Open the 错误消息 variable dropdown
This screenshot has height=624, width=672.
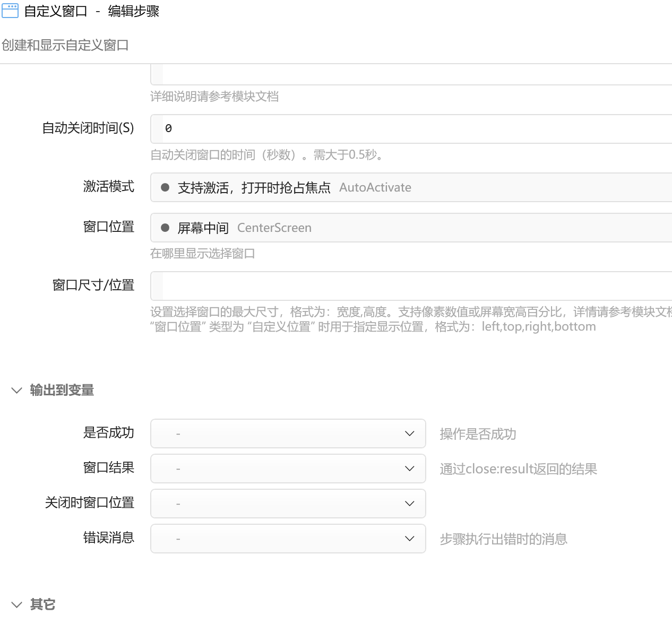pos(288,539)
